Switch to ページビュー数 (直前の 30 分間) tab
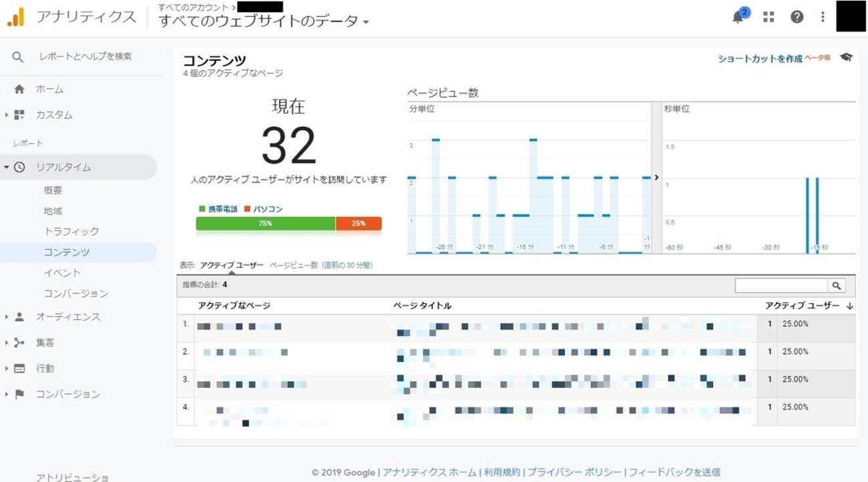 (321, 265)
